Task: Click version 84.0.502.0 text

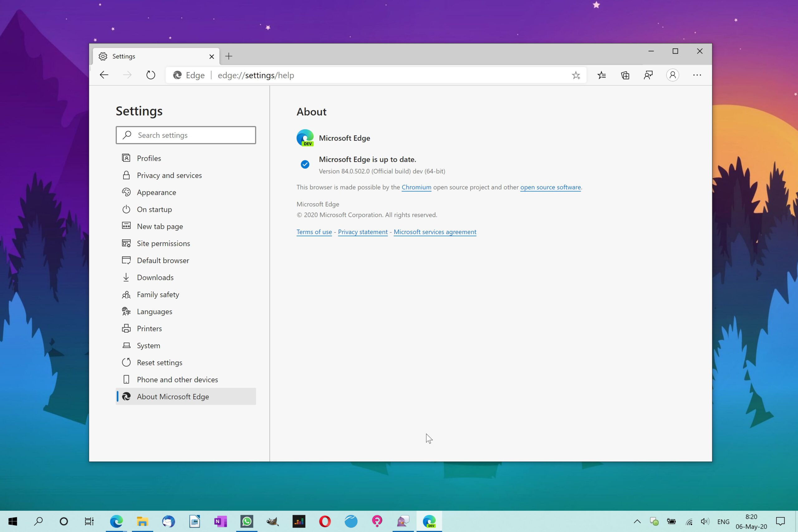Action: tap(382, 171)
